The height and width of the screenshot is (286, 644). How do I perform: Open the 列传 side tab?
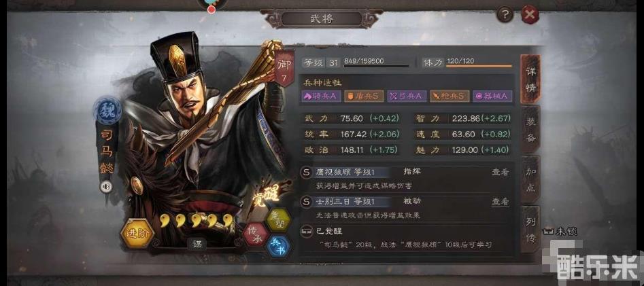530,229
